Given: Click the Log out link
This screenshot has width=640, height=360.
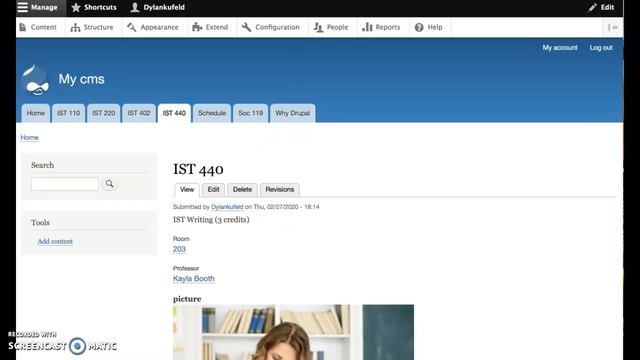Looking at the screenshot, I should click(601, 48).
